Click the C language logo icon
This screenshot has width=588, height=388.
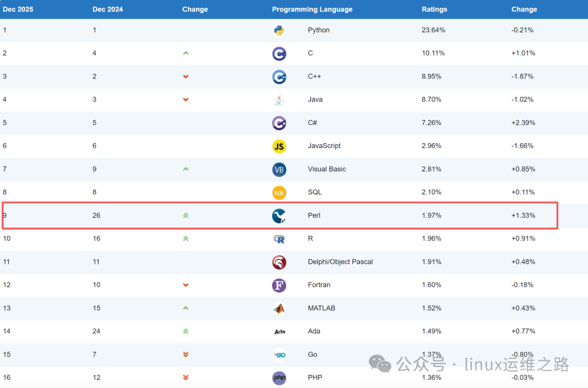[279, 53]
